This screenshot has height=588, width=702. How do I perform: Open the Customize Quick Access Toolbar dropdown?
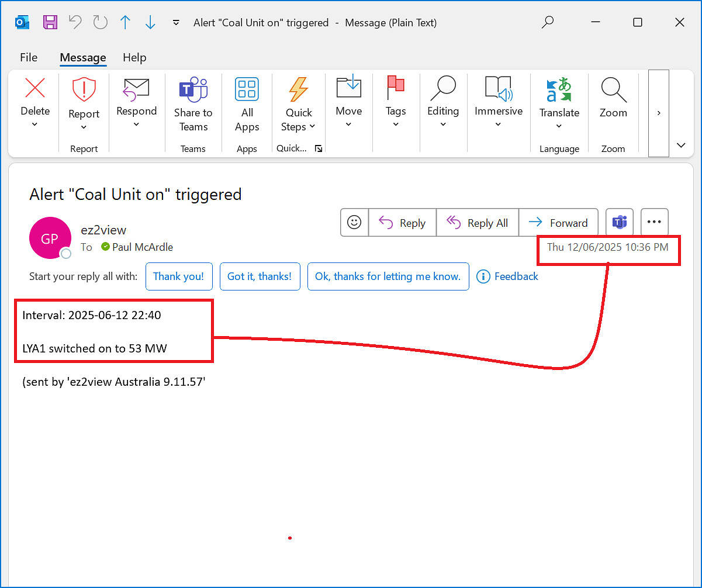[x=176, y=23]
